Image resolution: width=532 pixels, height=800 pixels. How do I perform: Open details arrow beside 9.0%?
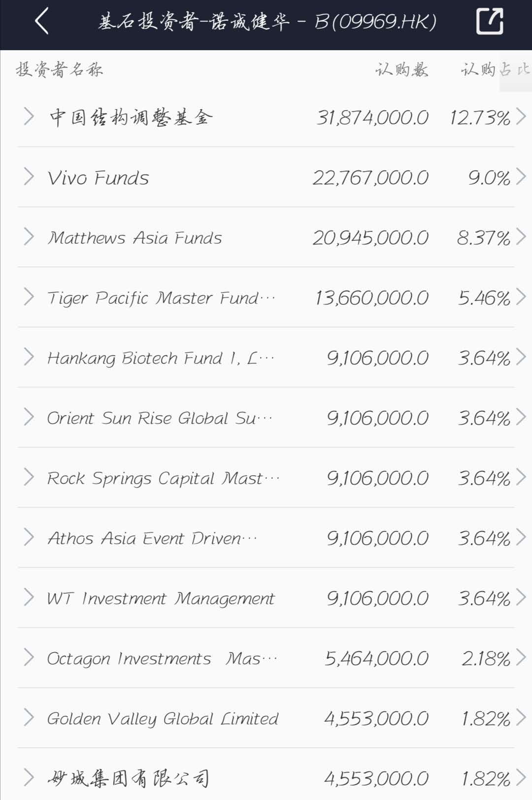point(521,177)
